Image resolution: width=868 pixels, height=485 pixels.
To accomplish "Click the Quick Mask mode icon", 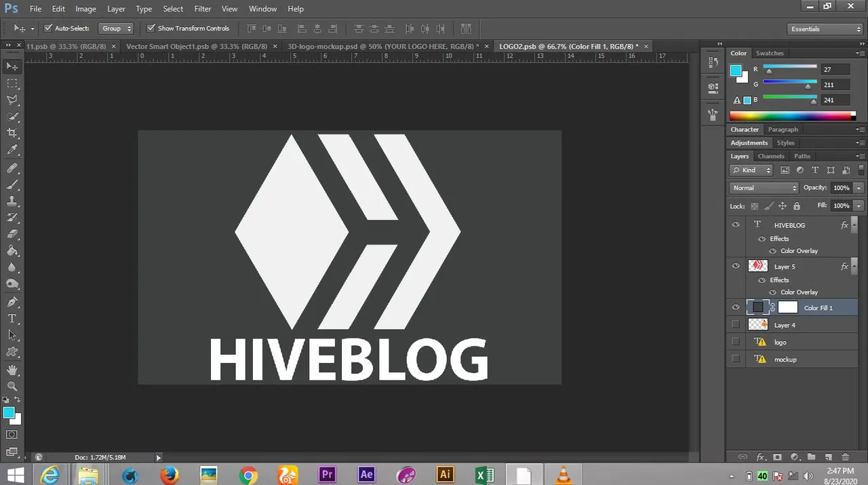I will (x=12, y=434).
